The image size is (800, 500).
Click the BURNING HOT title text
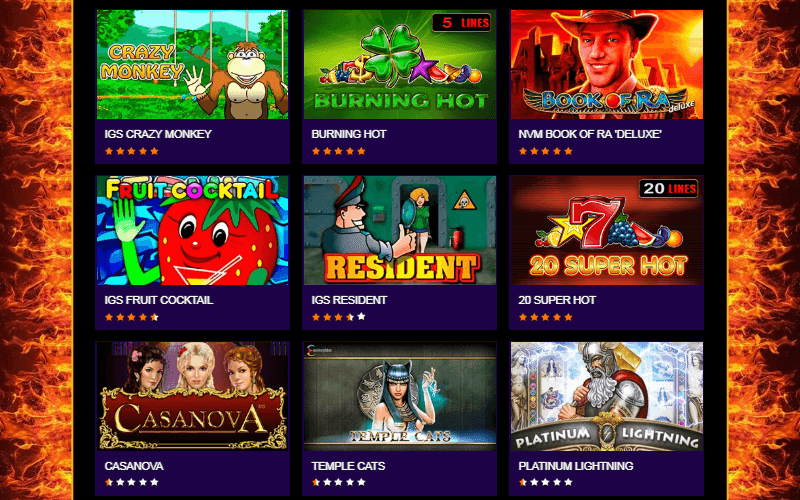(349, 134)
